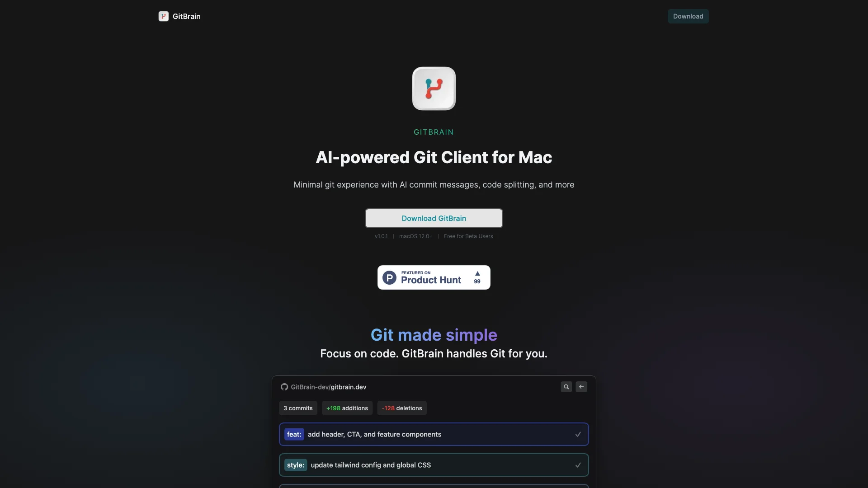Click the GitHub repository icon

point(284,387)
